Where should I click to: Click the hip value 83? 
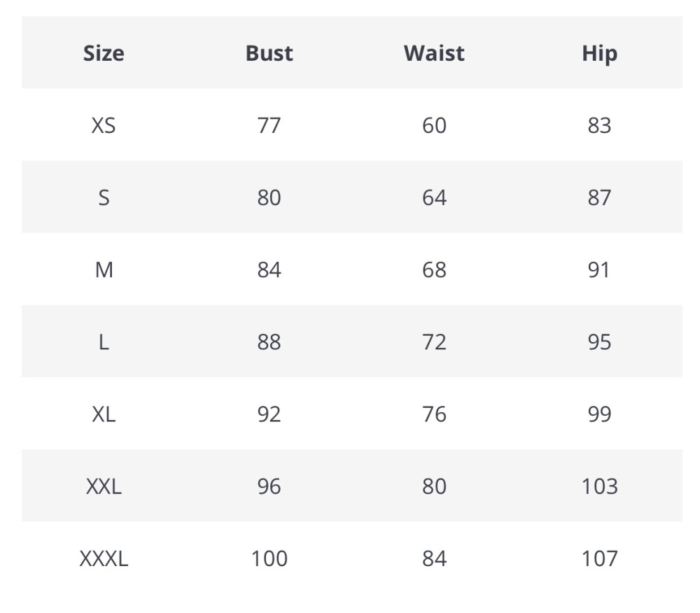(599, 125)
